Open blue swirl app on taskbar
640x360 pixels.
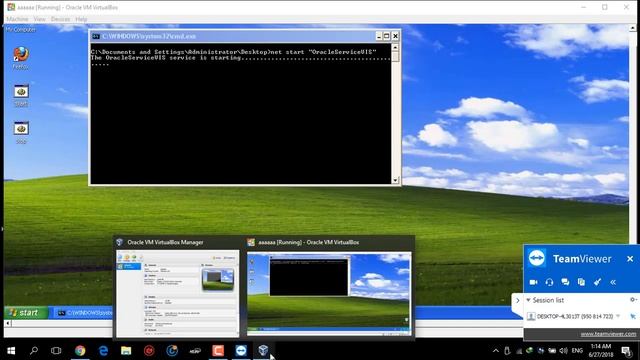tap(172, 351)
